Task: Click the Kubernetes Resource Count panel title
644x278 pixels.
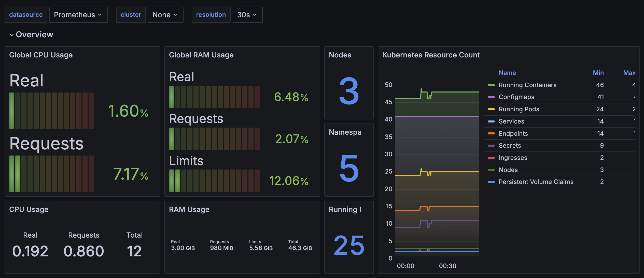Action: pyautogui.click(x=431, y=55)
